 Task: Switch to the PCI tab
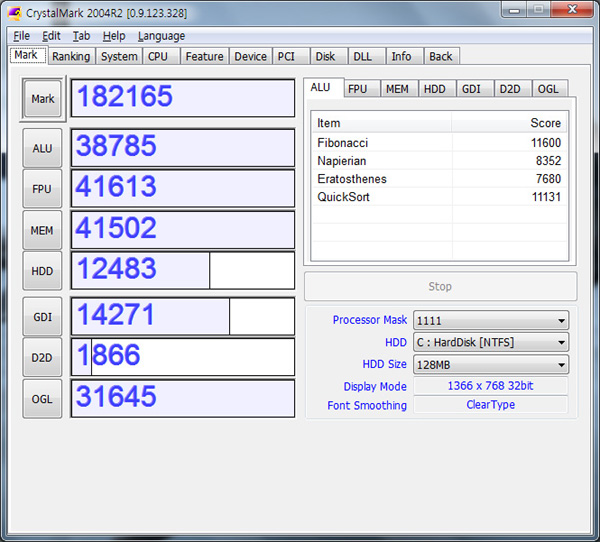[291, 56]
